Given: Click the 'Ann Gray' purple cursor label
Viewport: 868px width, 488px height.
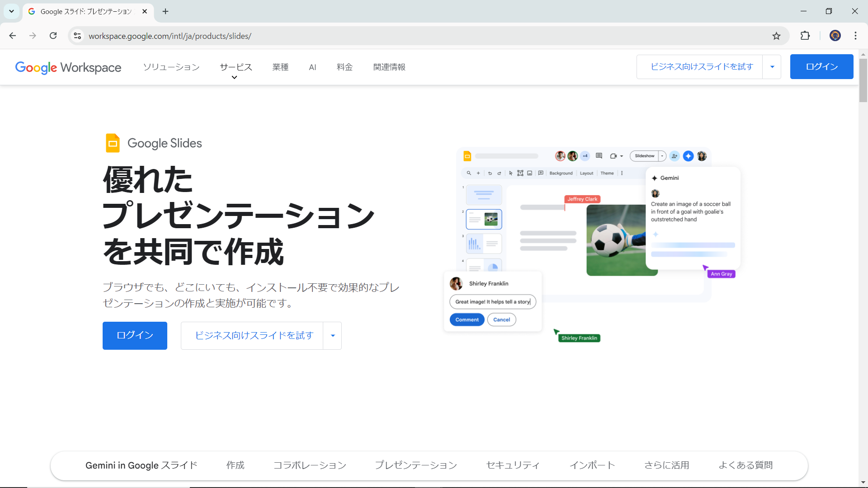Looking at the screenshot, I should [x=721, y=274].
